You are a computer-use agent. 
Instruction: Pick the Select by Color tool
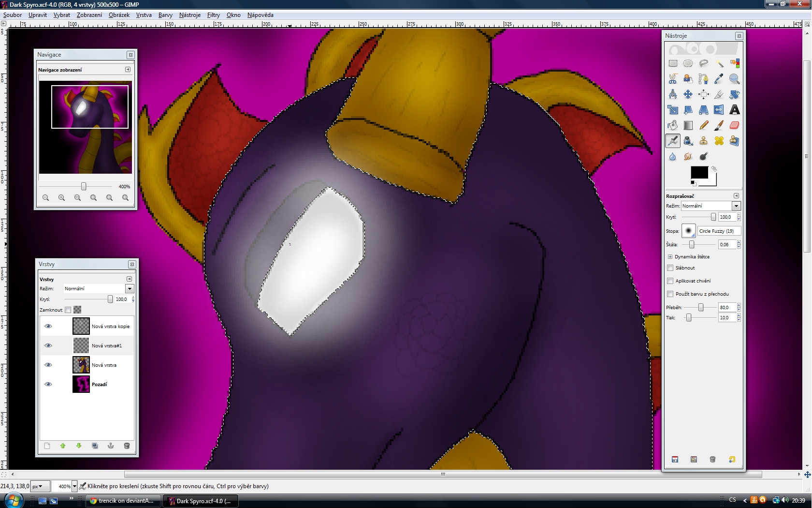tap(735, 63)
